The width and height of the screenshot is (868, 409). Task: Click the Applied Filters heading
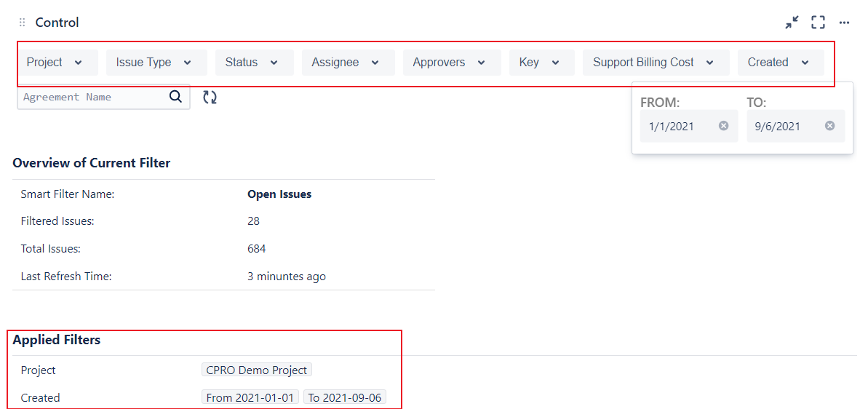[x=57, y=340]
